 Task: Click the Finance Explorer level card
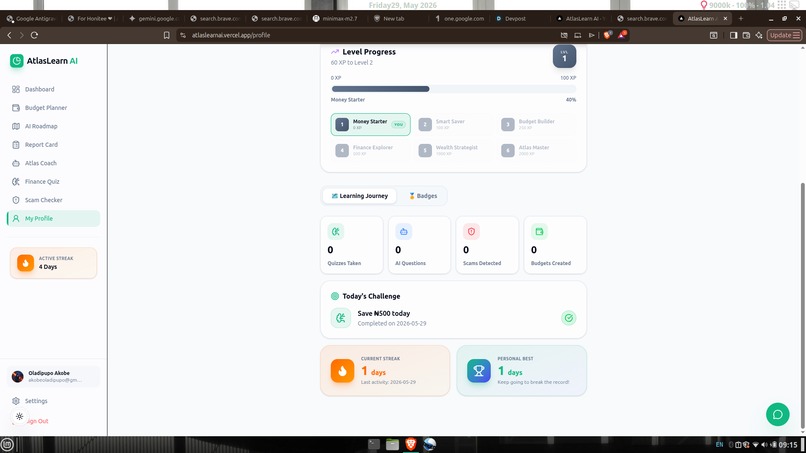click(371, 150)
